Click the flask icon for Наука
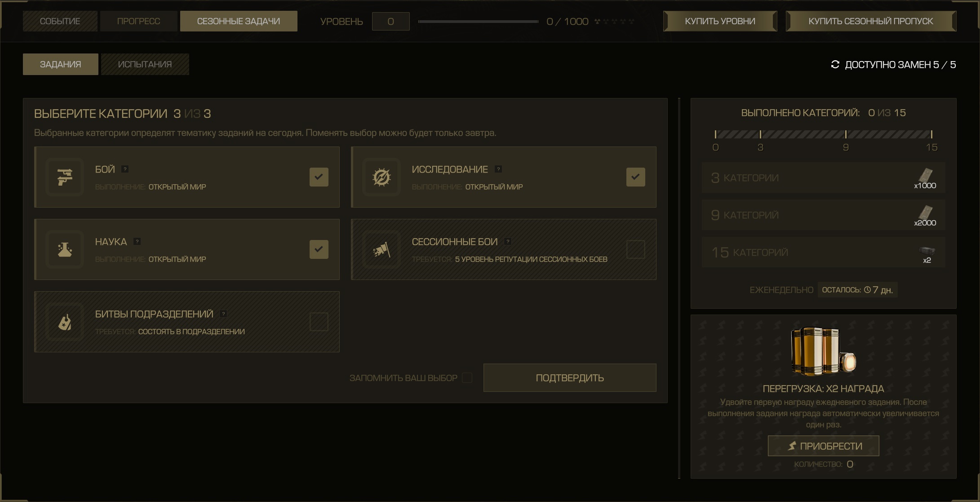 [65, 249]
